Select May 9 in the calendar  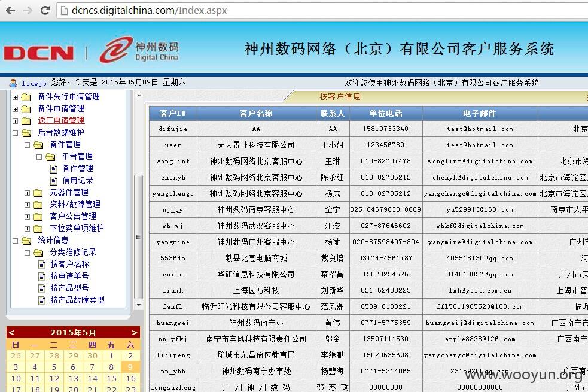point(130,367)
